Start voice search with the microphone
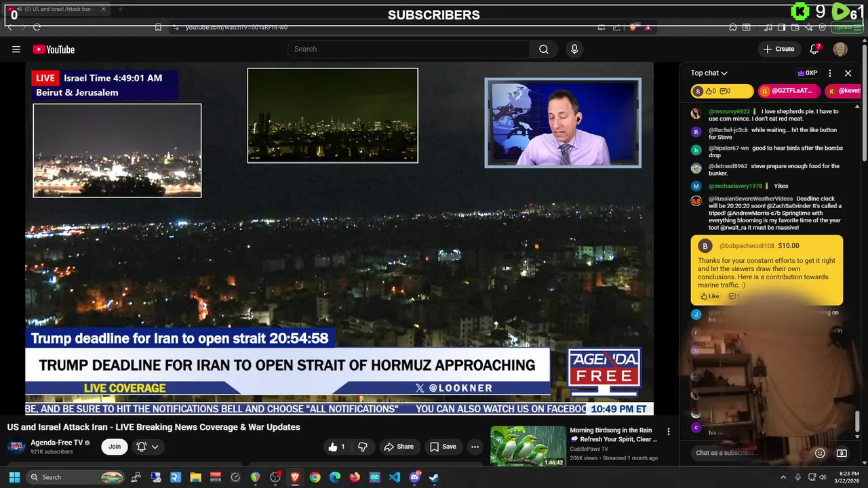This screenshot has width=868, height=488. pyautogui.click(x=574, y=49)
